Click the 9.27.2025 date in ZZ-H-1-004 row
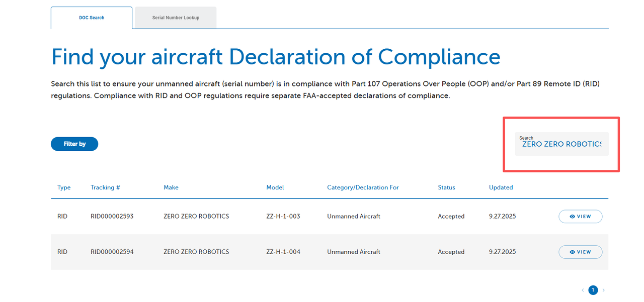 503,252
